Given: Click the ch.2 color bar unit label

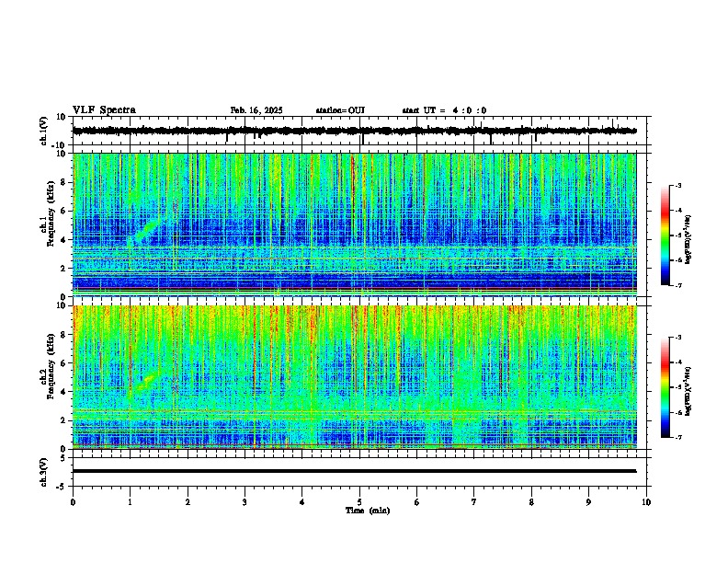Looking at the screenshot, I should click(688, 391).
